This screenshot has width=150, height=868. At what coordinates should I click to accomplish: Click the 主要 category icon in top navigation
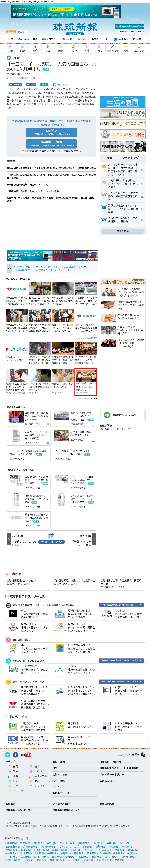10,48
